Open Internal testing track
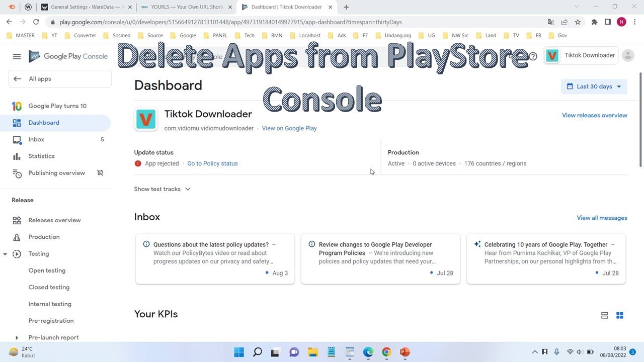Image resolution: width=644 pixels, height=362 pixels. (x=50, y=304)
